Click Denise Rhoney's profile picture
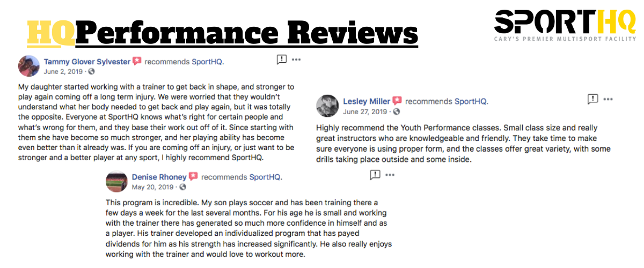Viewport: 644px width, 268px height. coord(116,181)
